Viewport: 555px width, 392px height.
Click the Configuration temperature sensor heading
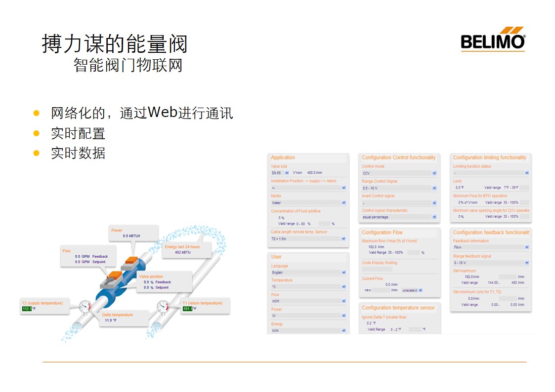tap(398, 308)
